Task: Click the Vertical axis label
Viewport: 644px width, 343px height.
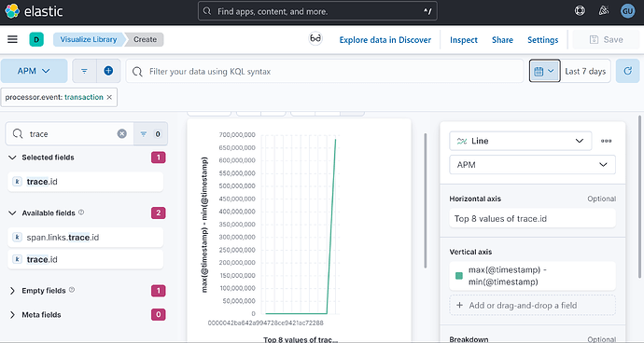Action: click(x=470, y=252)
